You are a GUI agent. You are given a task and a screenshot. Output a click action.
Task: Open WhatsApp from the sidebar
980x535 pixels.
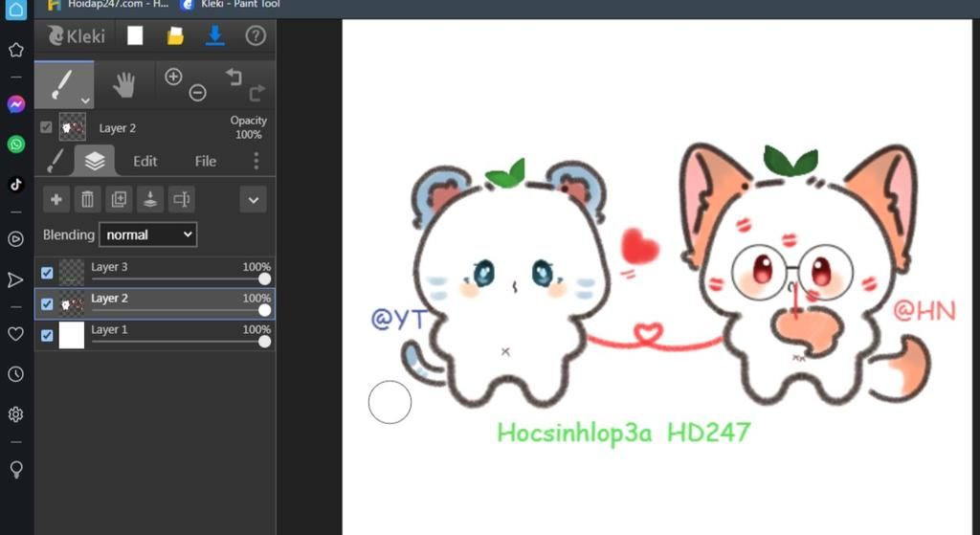[16, 145]
